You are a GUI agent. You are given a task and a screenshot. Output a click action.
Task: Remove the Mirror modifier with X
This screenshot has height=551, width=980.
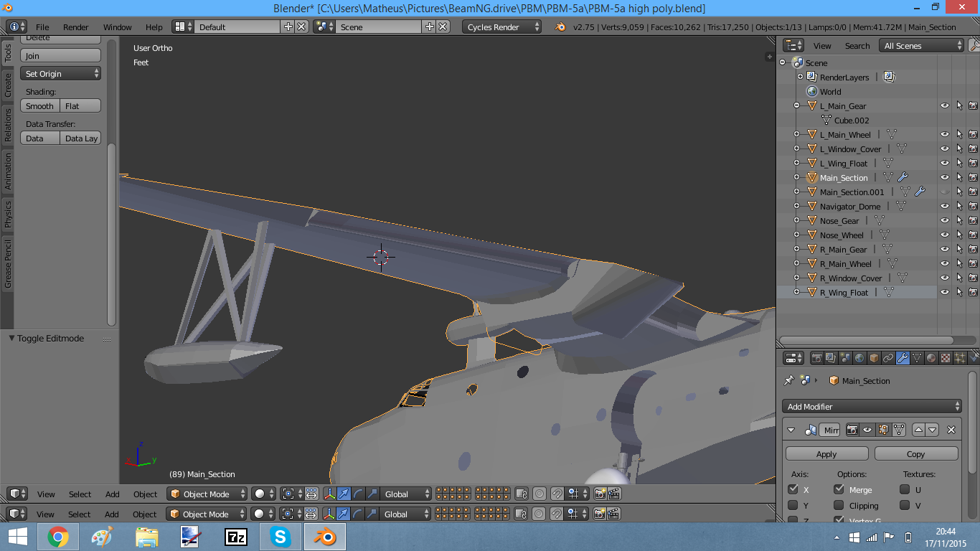tap(951, 430)
